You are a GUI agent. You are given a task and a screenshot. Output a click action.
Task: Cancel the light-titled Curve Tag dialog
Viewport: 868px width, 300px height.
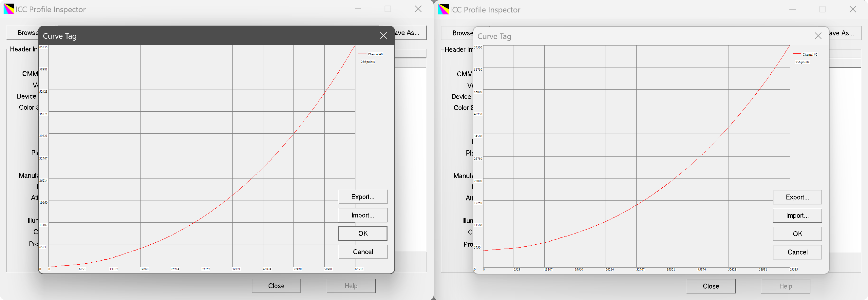(797, 252)
